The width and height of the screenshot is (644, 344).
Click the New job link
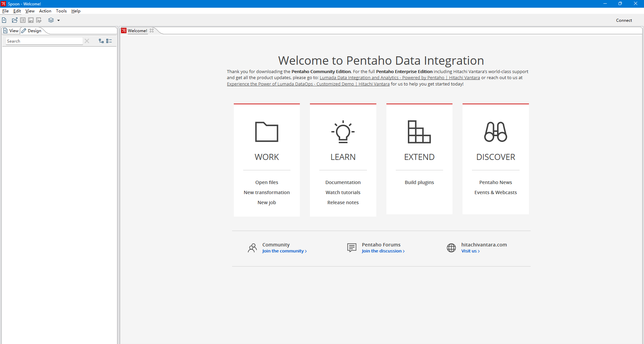click(x=267, y=203)
